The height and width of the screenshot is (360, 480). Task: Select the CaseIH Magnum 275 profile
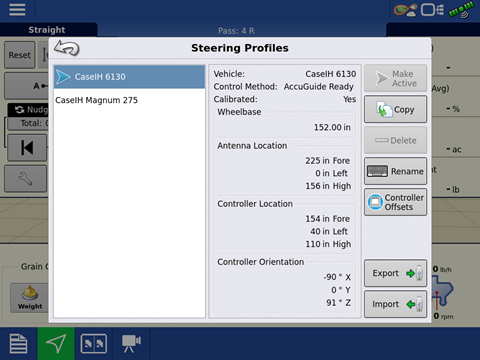pos(129,100)
